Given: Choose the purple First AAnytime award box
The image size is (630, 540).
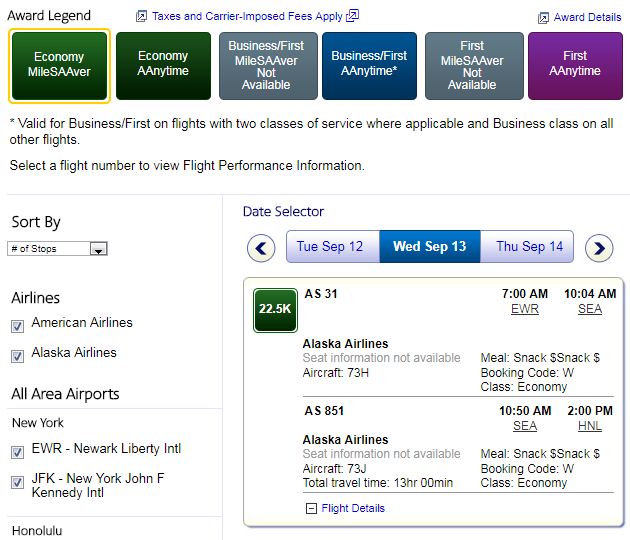Looking at the screenshot, I should (574, 65).
